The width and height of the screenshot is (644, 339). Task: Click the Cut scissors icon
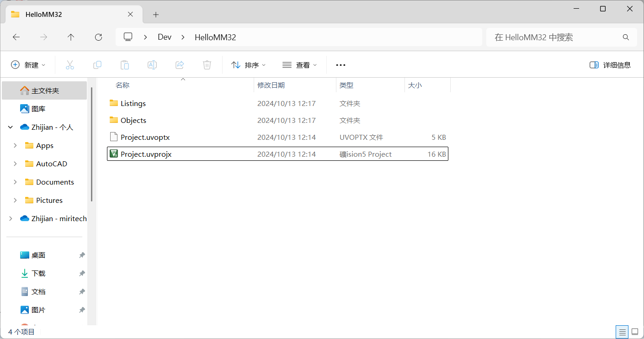coord(70,65)
